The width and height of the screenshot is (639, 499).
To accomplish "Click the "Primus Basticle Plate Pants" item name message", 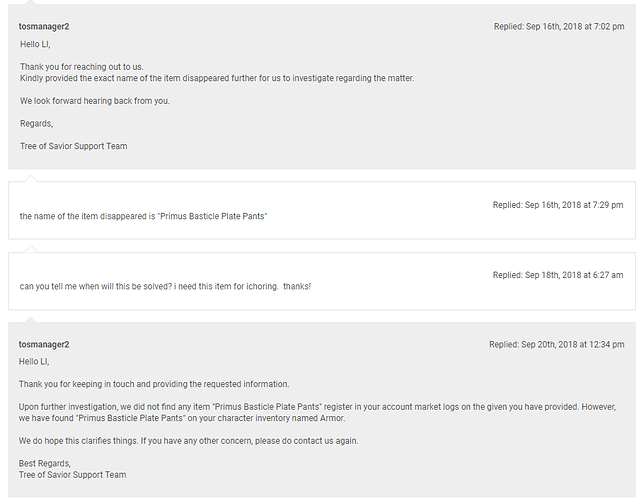I will pyautogui.click(x=143, y=216).
